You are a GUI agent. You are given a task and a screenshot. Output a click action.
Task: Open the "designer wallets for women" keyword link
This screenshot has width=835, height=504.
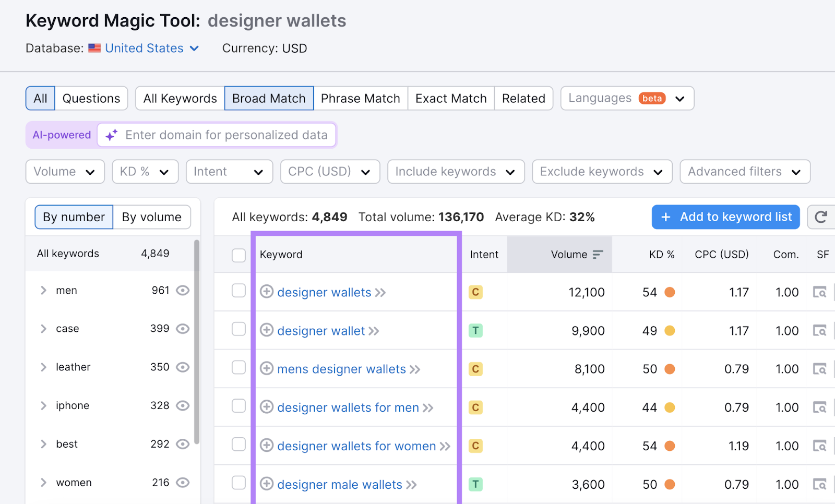point(356,446)
